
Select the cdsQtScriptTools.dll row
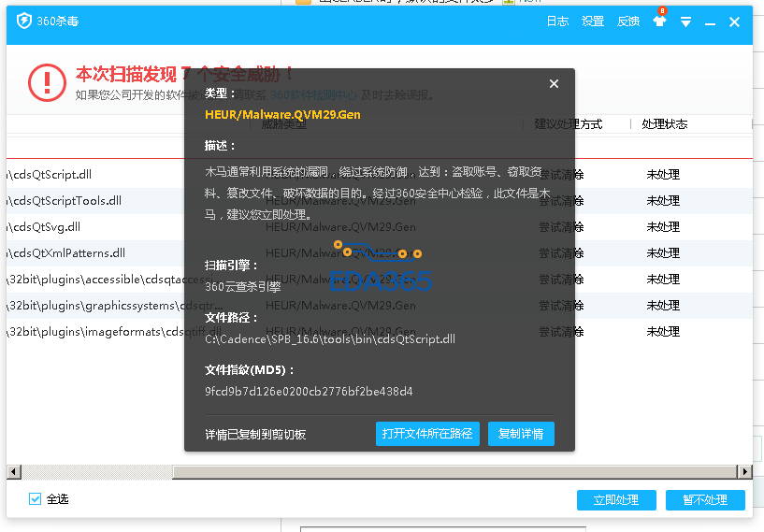coord(380,201)
